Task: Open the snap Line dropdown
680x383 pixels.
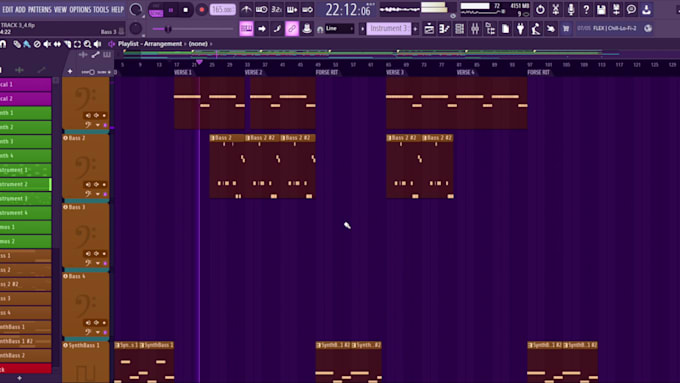Action: (340, 29)
